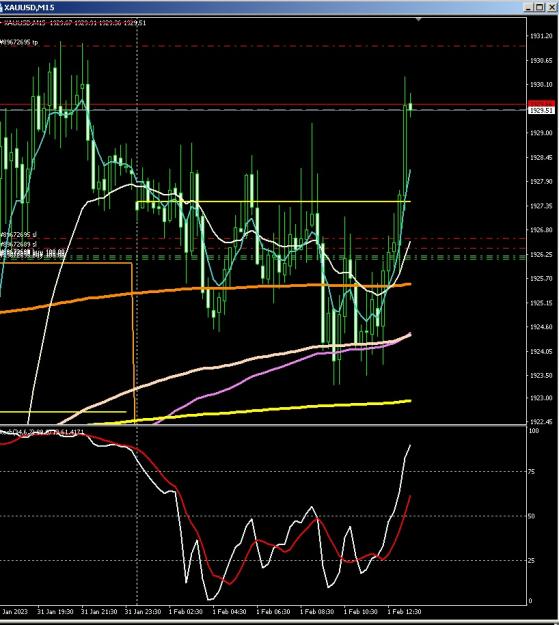Click oscillator scale level 100
The width and height of the screenshot is (559, 625).
pyautogui.click(x=533, y=431)
